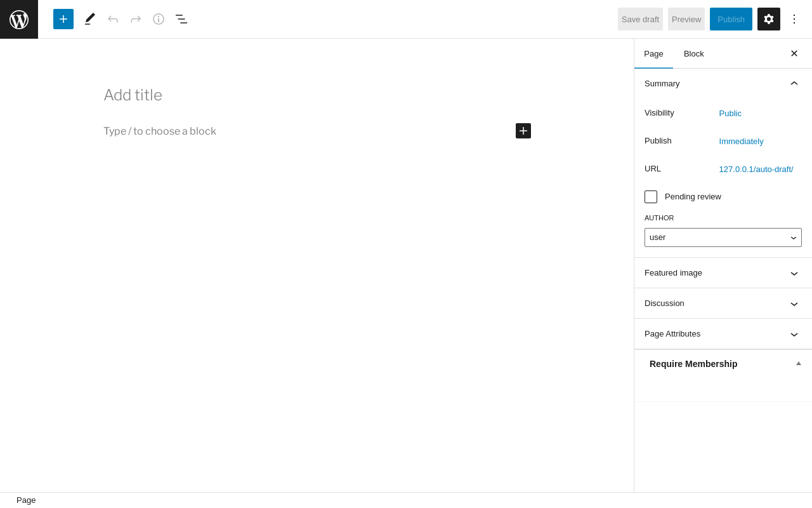Click the Page breadcrumb in the footer
This screenshot has height=508, width=812.
tap(26, 500)
